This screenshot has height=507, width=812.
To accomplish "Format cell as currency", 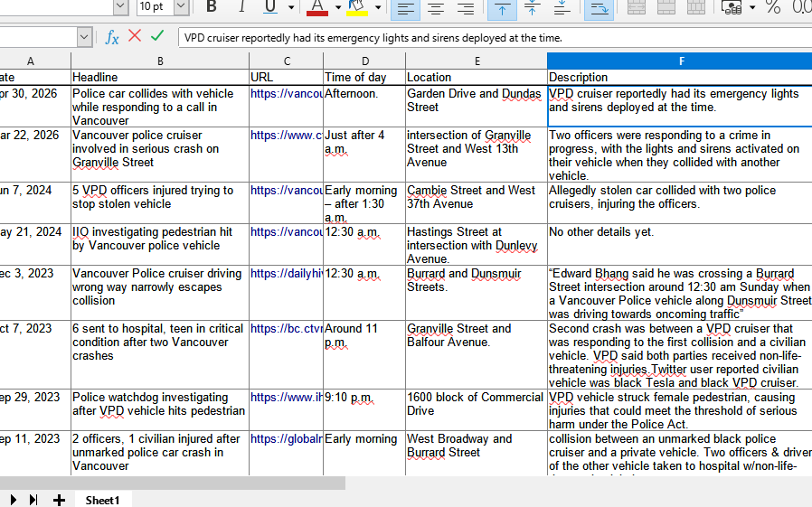I will 732,7.
